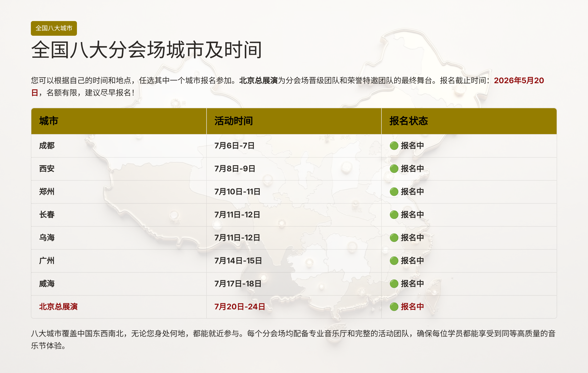
Task: Click the green status dot for 乌海
Action: coord(394,238)
